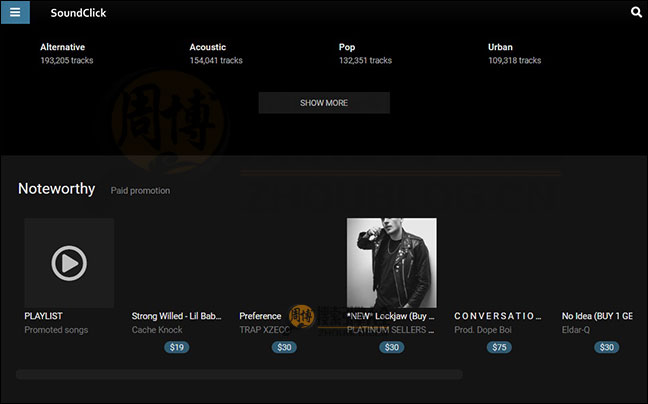
Task: Open the Acoustic genre
Action: 208,47
